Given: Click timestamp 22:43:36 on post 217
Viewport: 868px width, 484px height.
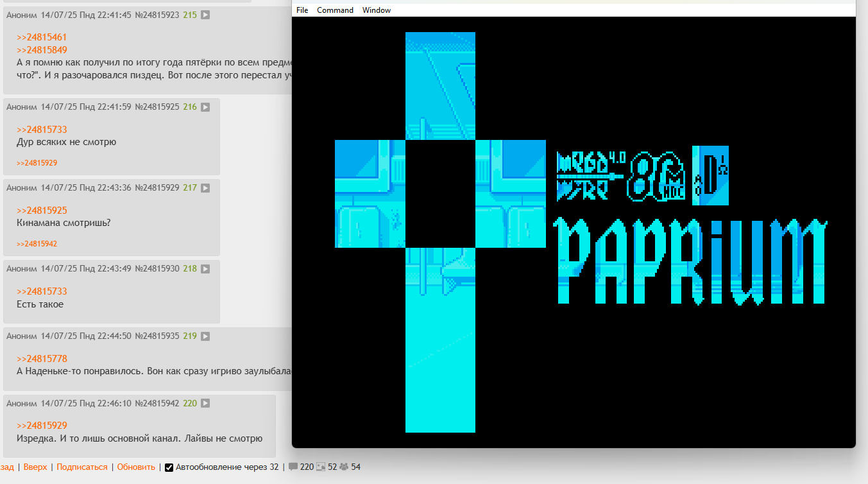Looking at the screenshot, I should point(115,188).
